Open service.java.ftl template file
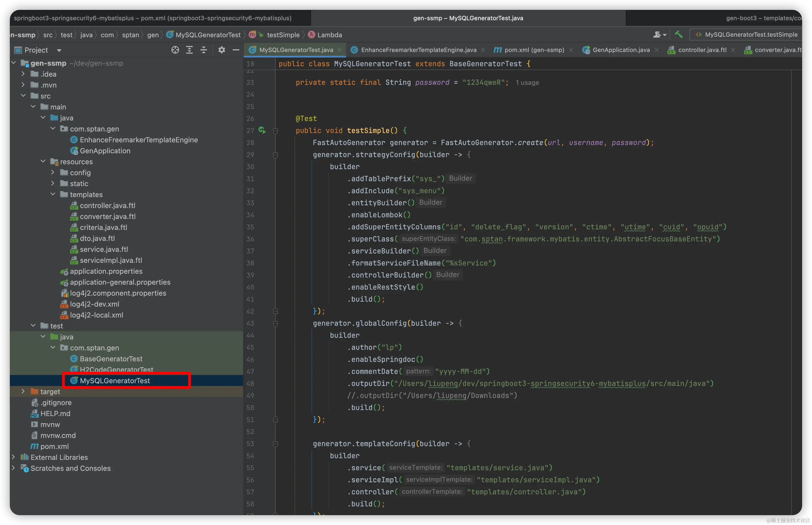This screenshot has height=525, width=812. 104,249
